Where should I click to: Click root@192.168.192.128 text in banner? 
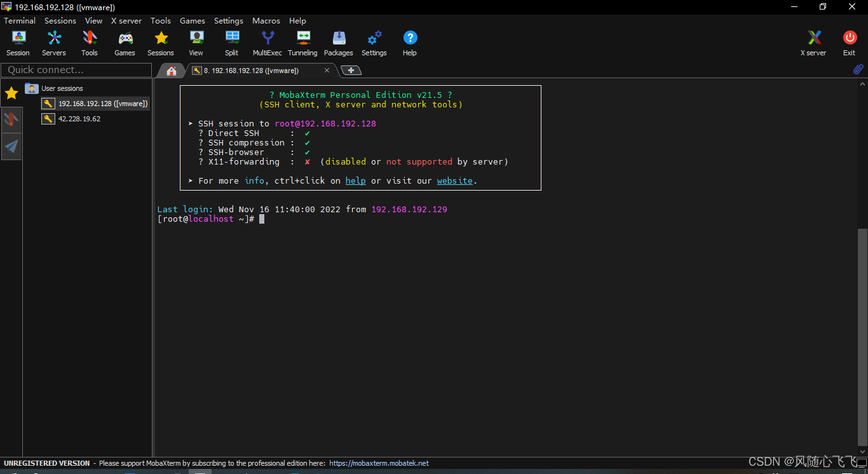tap(325, 123)
